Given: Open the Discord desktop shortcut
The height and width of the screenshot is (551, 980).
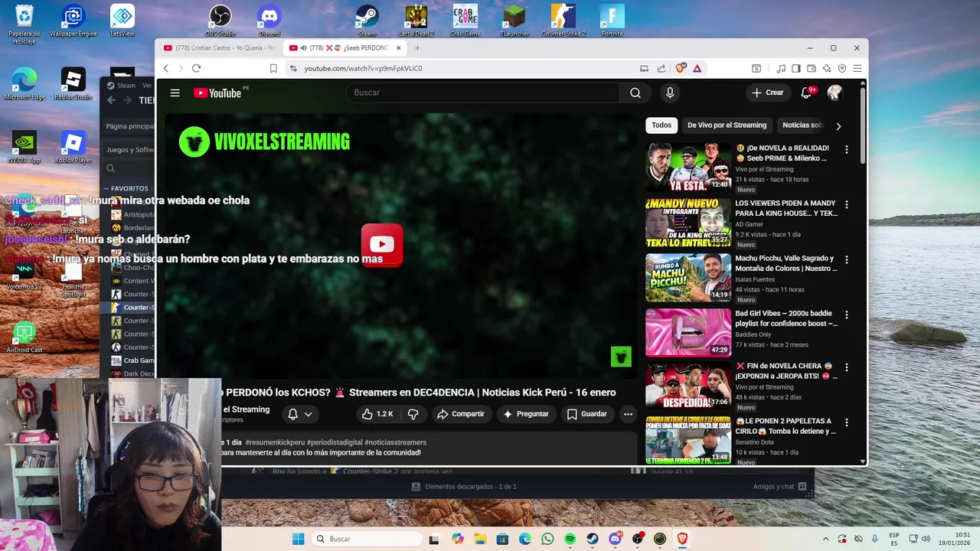Looking at the screenshot, I should tap(269, 21).
